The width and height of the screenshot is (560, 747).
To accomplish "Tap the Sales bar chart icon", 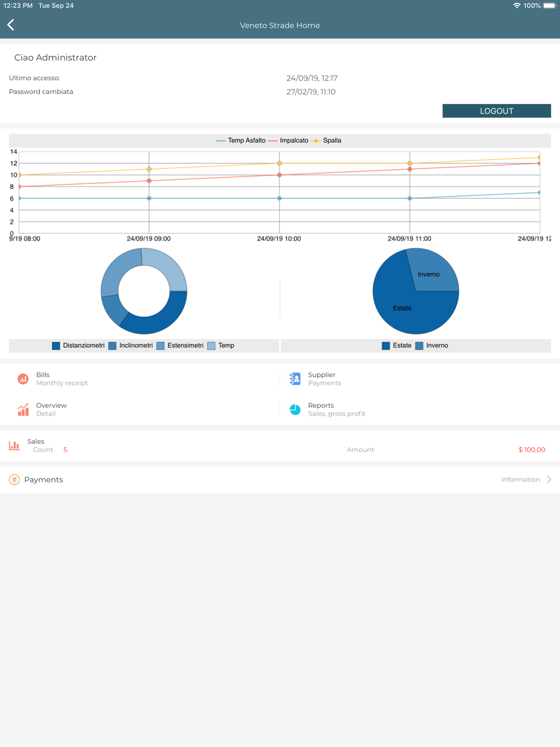I will (x=15, y=445).
